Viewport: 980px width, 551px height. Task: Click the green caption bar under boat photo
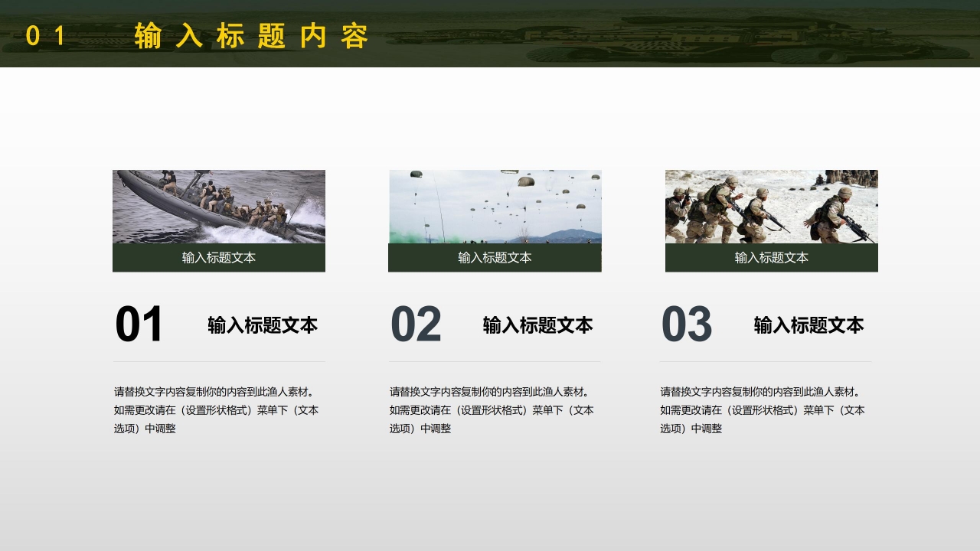[219, 258]
